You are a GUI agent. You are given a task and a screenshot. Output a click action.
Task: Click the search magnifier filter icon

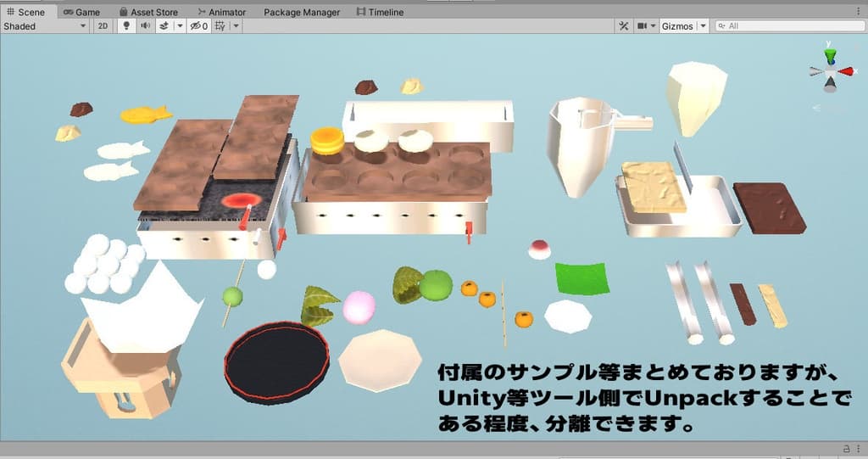coord(721,26)
